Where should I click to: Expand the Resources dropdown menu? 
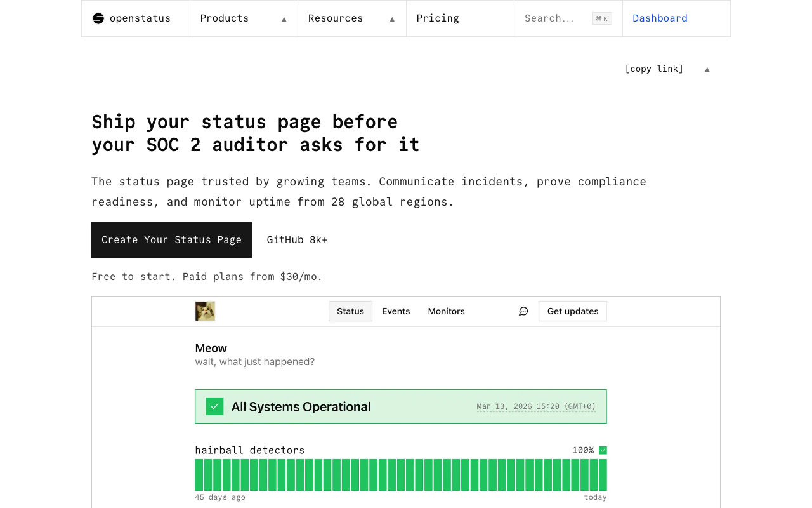[352, 18]
